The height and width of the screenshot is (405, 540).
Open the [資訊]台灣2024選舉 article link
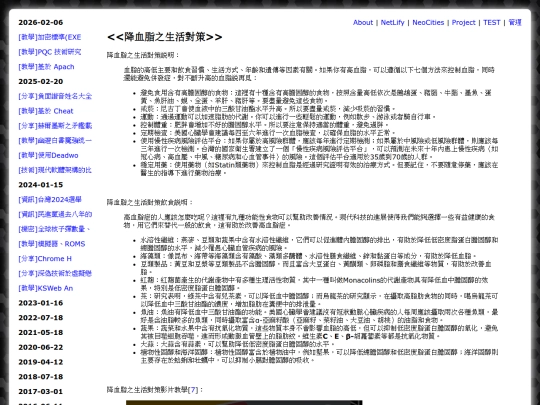coord(50,200)
